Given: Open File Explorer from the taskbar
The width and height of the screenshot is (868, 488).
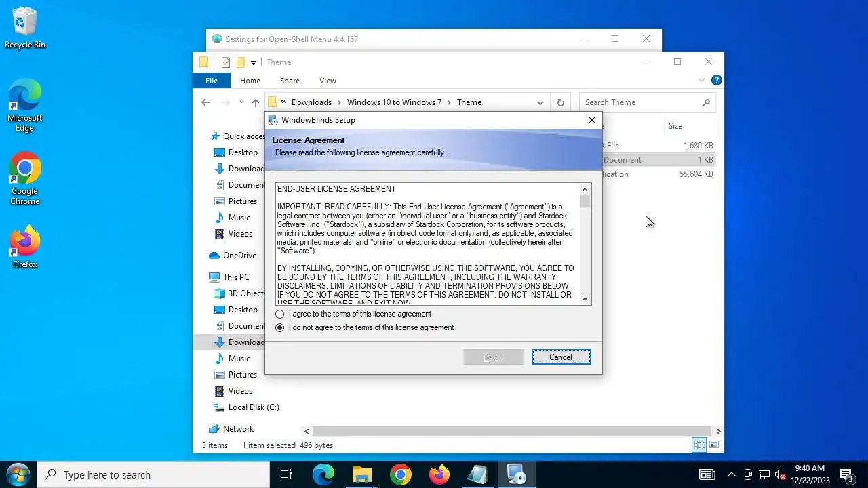Looking at the screenshot, I should (362, 475).
